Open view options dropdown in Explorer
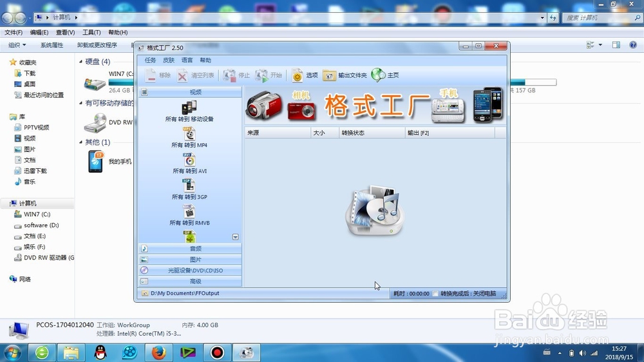Viewport: 644px width, 362px height. pyautogui.click(x=600, y=45)
